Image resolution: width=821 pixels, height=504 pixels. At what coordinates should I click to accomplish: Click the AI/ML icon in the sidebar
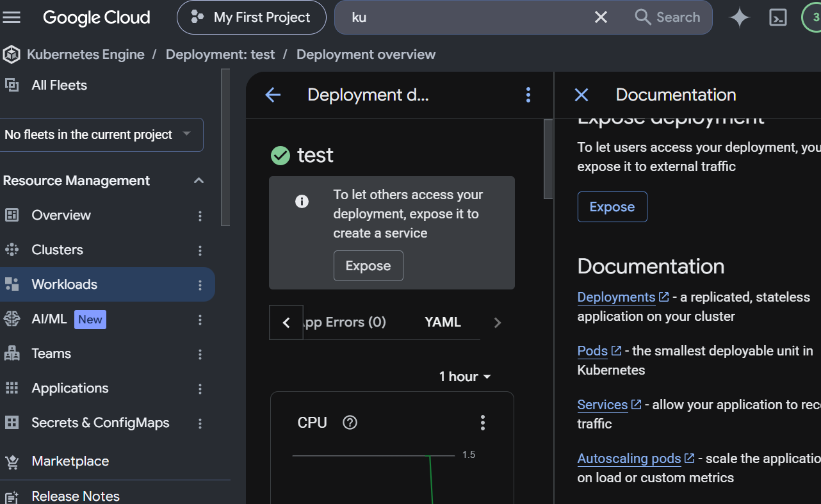12,319
